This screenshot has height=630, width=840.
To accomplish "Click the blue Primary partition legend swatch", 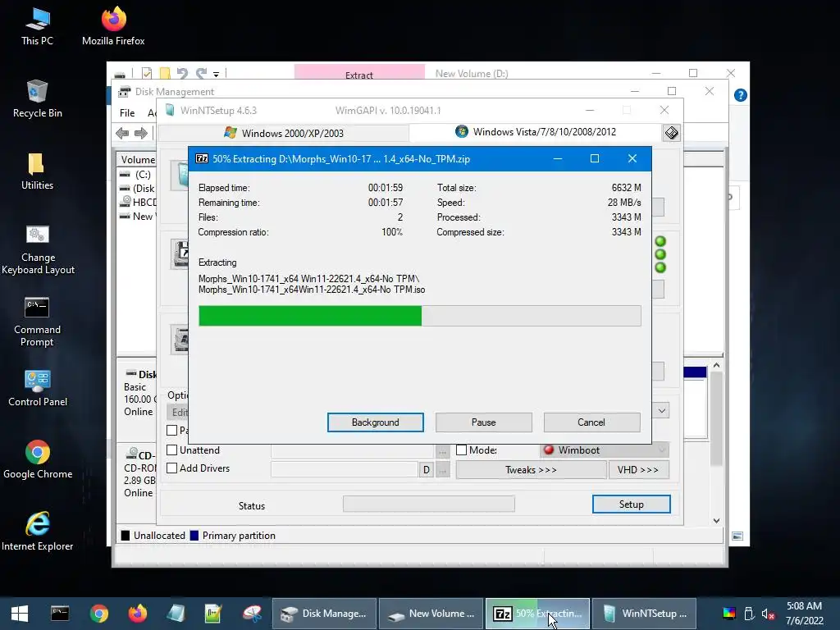I will [194, 535].
